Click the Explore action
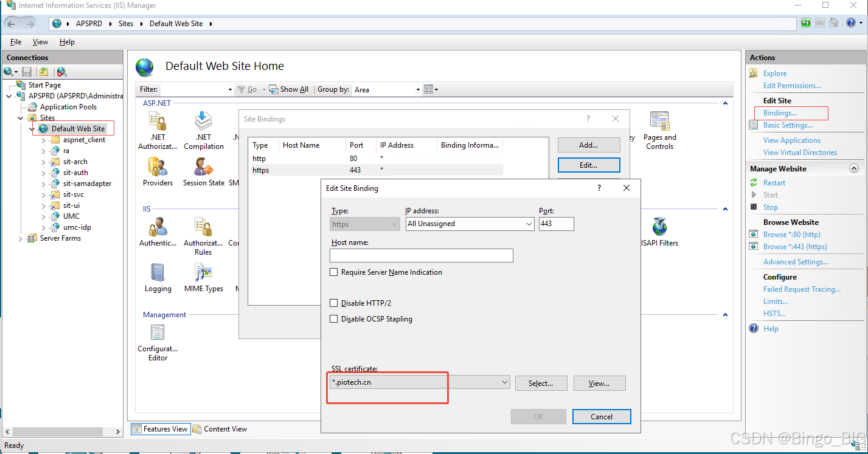This screenshot has width=868, height=454. point(775,74)
